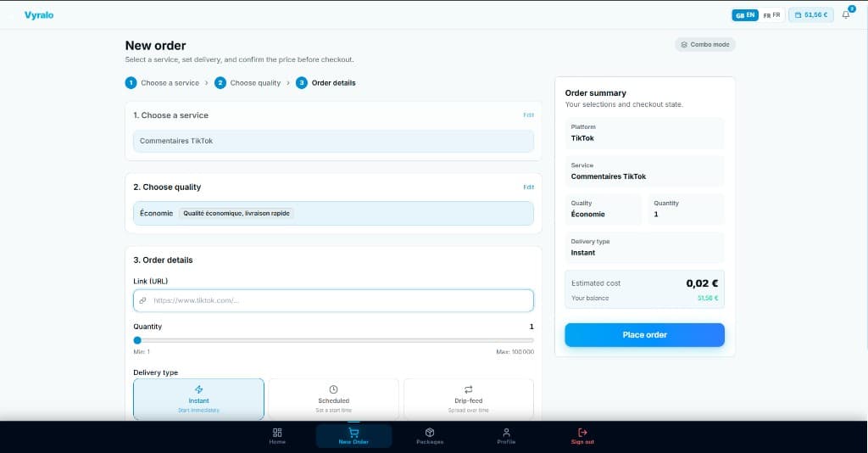
Task: Open New Order in bottom navigation
Action: tap(353, 436)
